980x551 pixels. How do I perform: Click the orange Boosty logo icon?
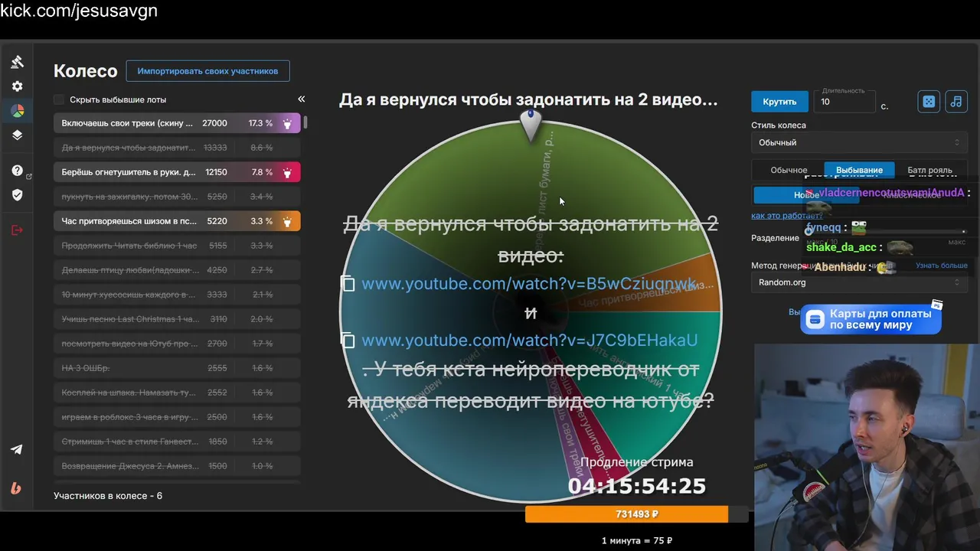pos(16,487)
